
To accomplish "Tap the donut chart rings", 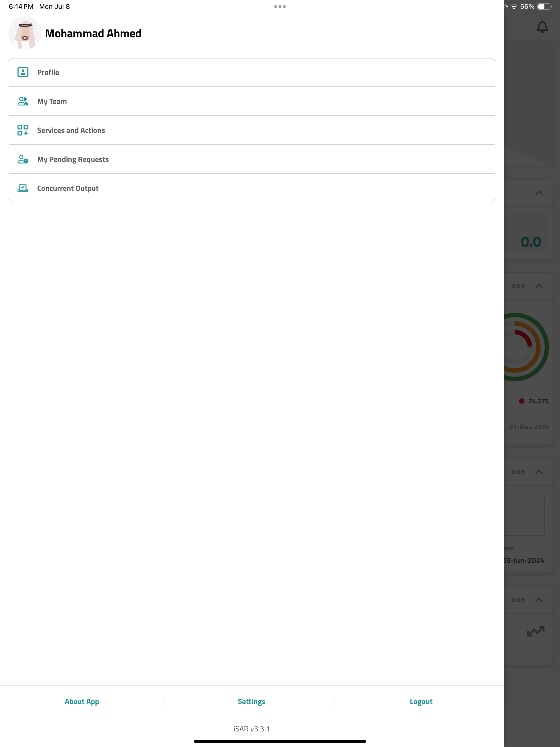I will [526, 347].
